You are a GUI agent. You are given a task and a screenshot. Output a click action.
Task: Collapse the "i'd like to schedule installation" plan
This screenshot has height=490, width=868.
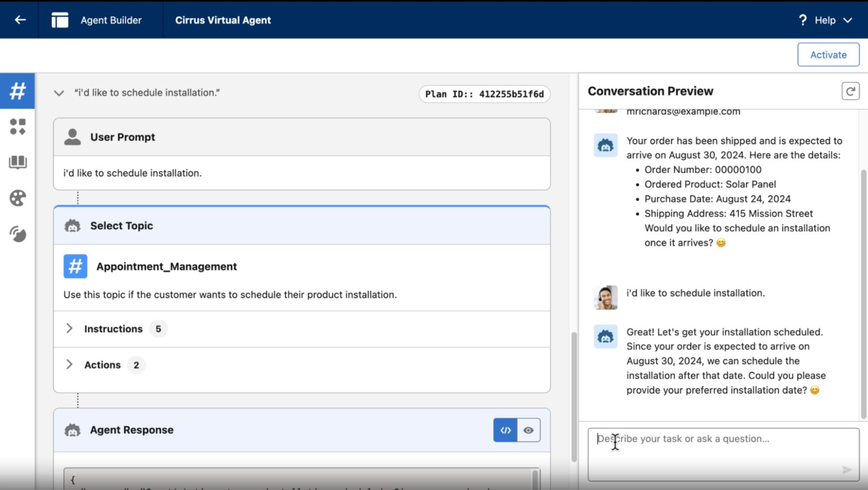click(x=59, y=93)
